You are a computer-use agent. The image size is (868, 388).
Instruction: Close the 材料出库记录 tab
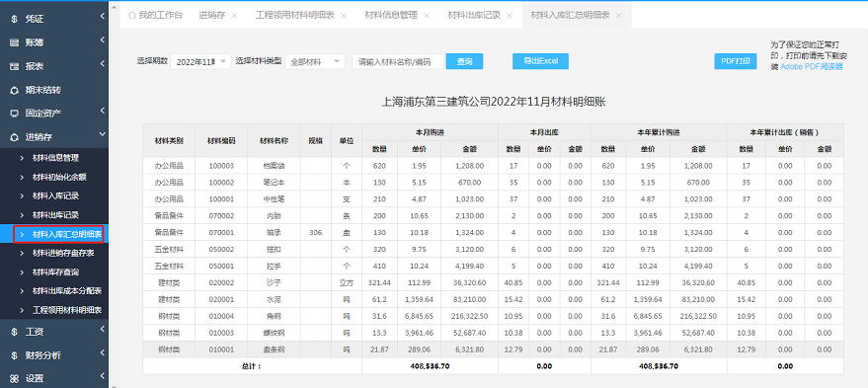(x=510, y=16)
